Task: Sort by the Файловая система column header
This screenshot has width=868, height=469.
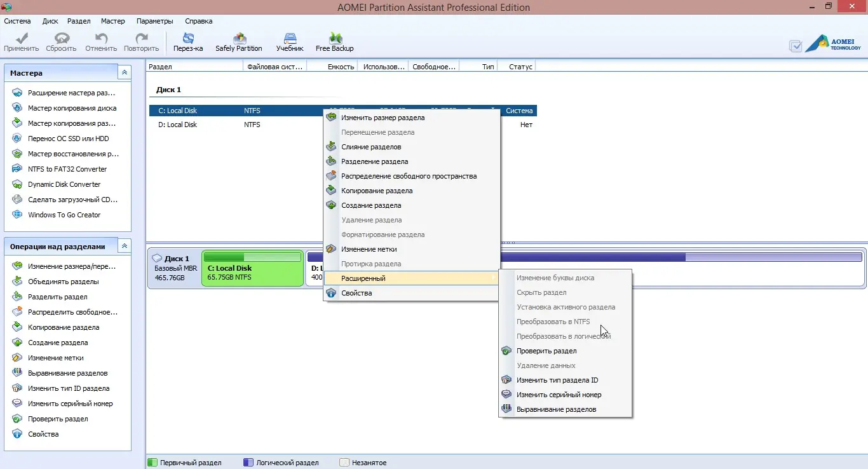Action: pyautogui.click(x=275, y=66)
